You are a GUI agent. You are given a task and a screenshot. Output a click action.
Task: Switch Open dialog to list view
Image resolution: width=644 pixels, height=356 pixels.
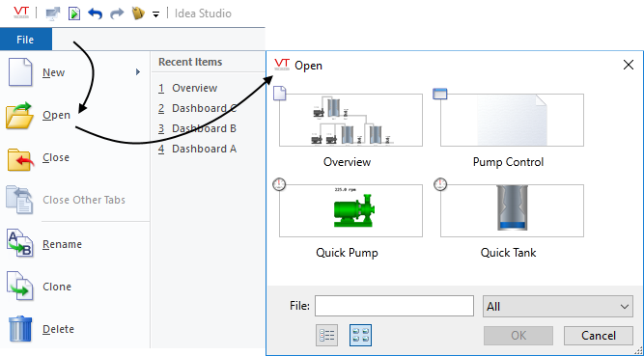tap(327, 335)
